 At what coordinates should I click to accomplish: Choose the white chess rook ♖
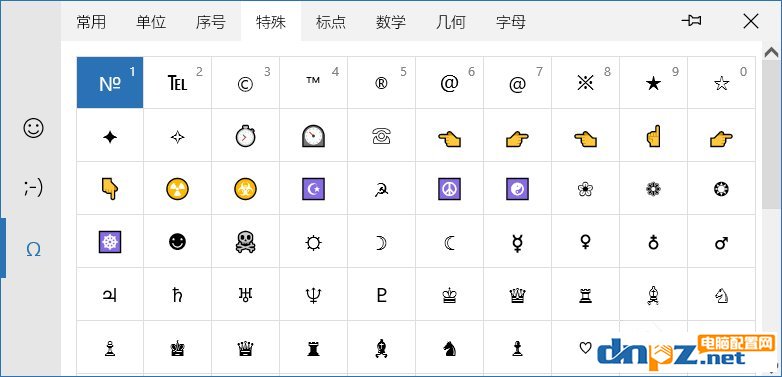(x=586, y=295)
